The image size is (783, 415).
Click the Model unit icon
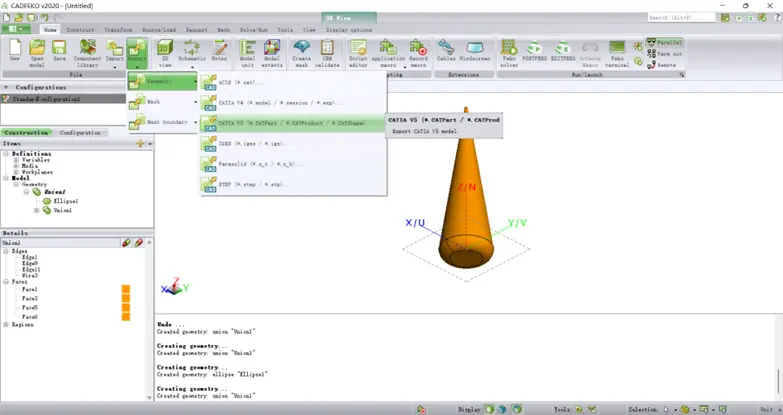pos(248,52)
